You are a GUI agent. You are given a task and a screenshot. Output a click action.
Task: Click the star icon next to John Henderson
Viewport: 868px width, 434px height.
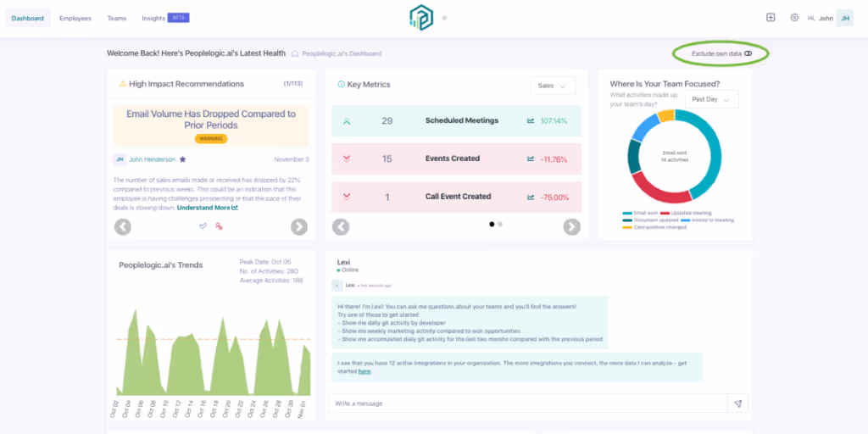pos(183,159)
